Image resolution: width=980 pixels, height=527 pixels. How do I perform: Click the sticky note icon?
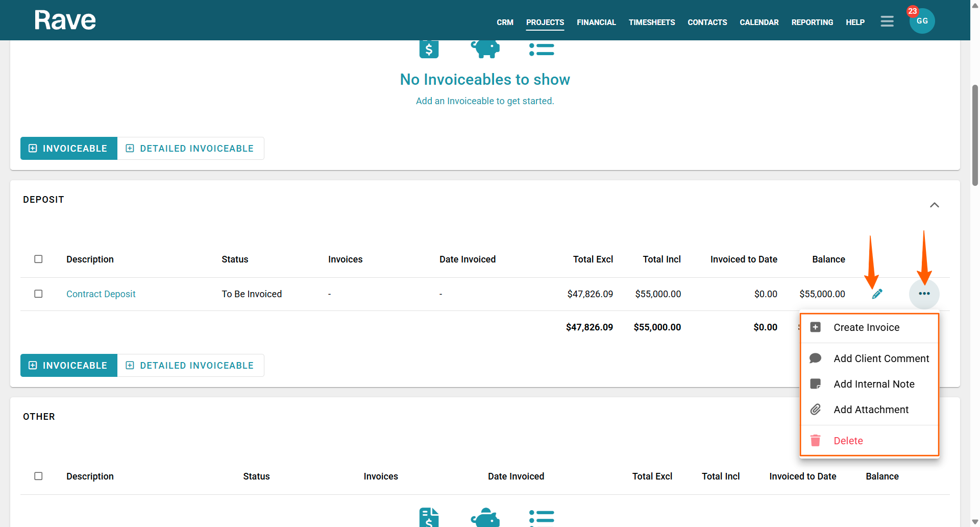click(816, 384)
